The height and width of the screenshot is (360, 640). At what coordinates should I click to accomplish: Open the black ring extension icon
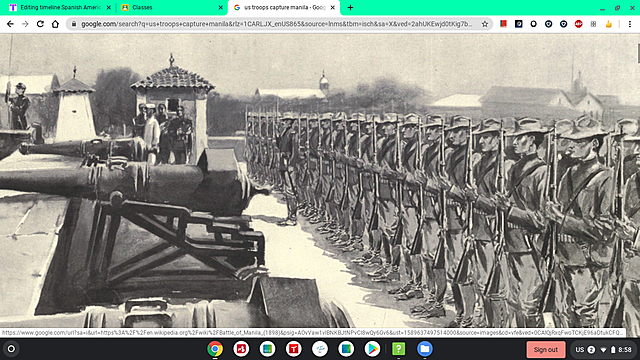point(533,24)
